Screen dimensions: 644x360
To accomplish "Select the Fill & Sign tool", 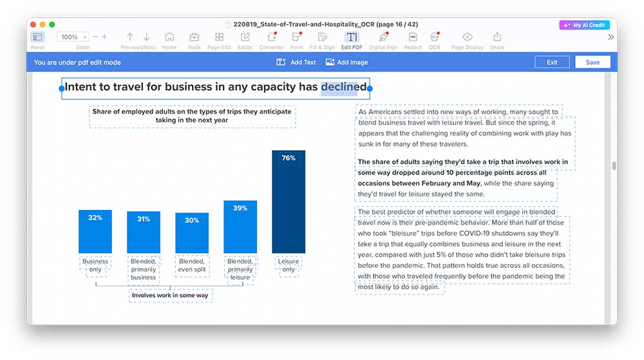I will coord(322,37).
